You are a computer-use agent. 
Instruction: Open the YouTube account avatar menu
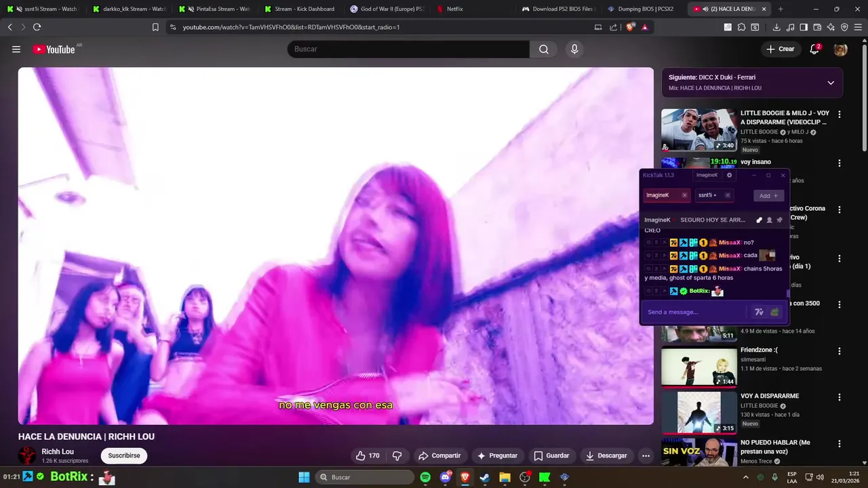click(x=840, y=49)
